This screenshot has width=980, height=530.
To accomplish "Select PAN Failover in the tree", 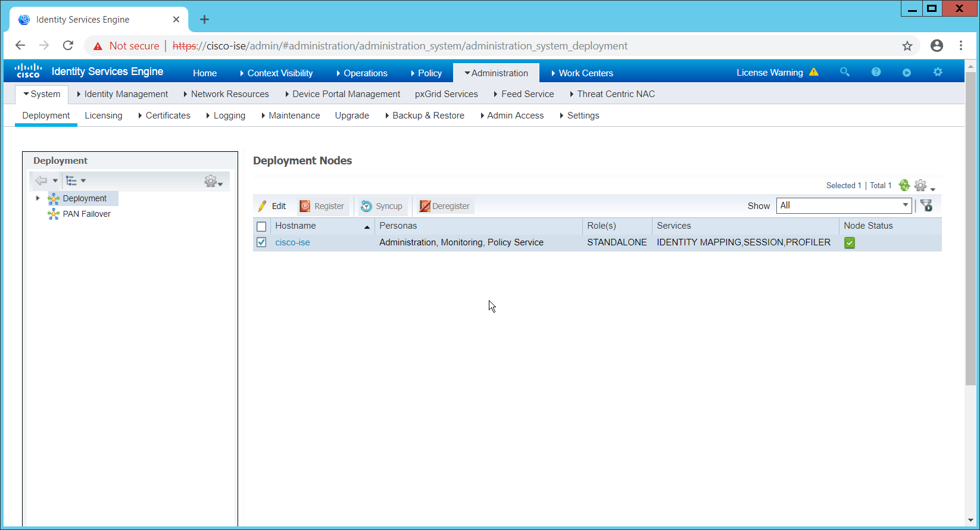I will pyautogui.click(x=86, y=214).
